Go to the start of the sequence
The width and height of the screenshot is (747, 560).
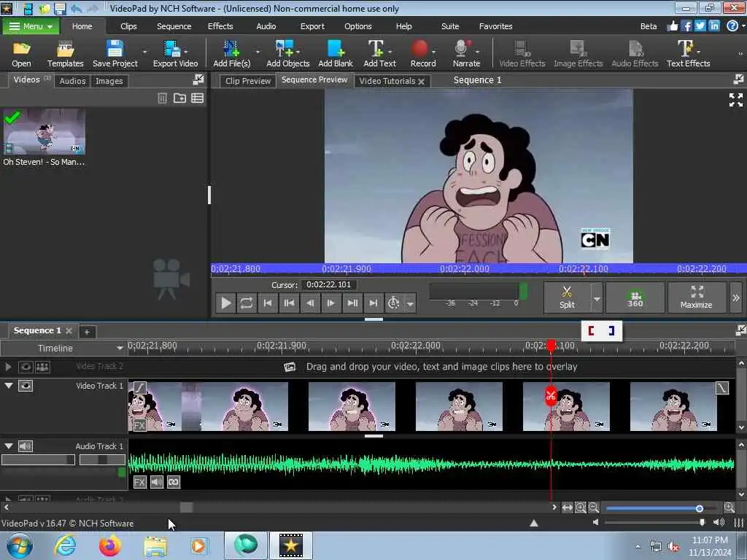pos(268,303)
